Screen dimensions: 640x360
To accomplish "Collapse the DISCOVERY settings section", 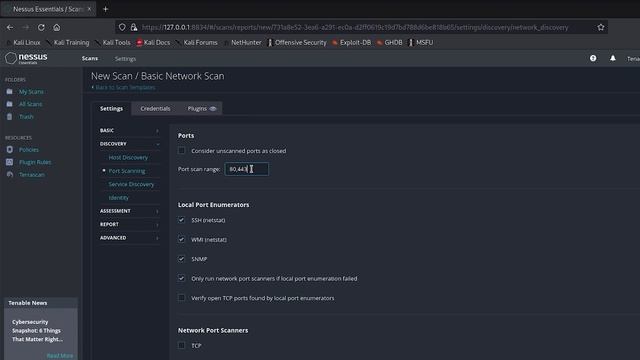I will [129, 144].
